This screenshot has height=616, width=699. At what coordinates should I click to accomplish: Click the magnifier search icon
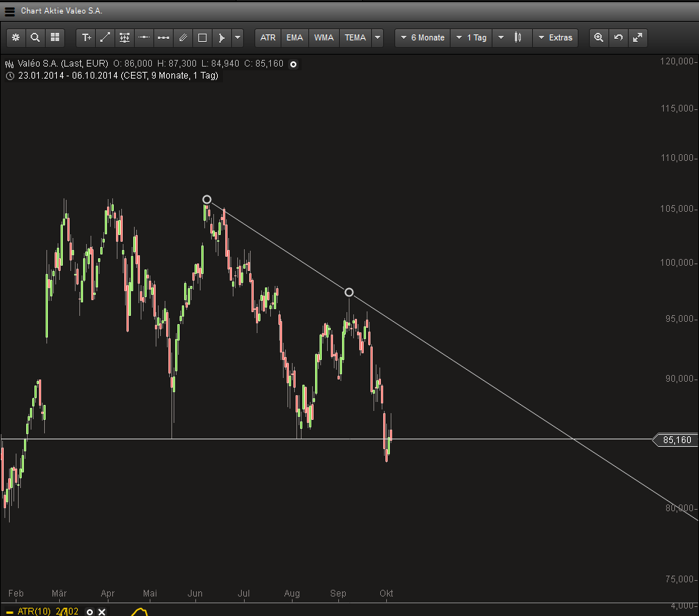[x=35, y=37]
